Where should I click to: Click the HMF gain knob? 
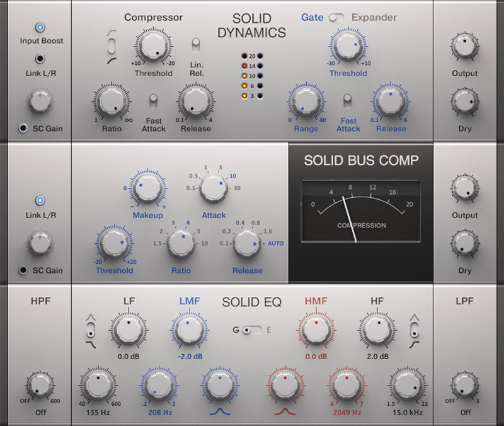316,330
